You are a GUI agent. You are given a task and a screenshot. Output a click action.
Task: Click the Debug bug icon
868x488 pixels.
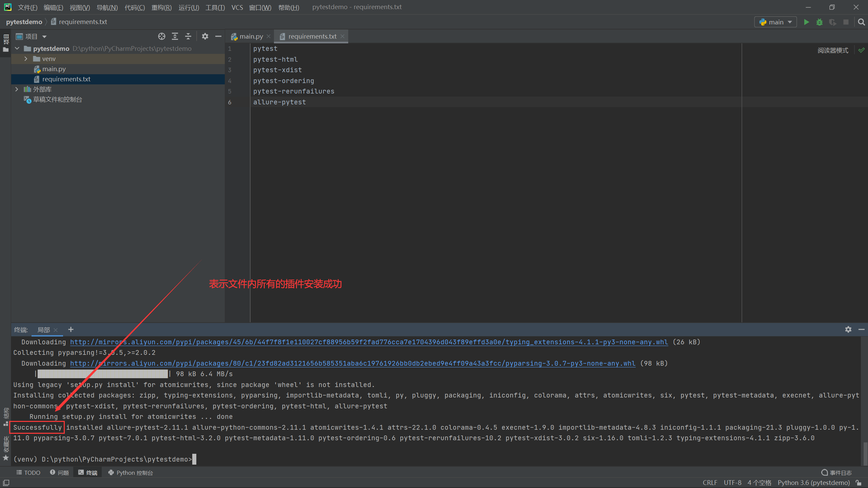pyautogui.click(x=820, y=22)
